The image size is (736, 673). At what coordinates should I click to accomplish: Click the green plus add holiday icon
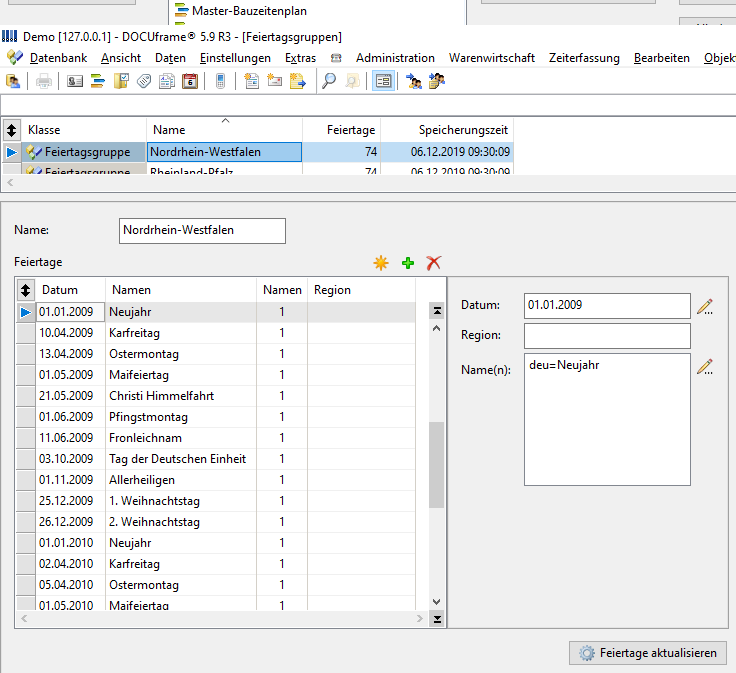click(x=408, y=263)
